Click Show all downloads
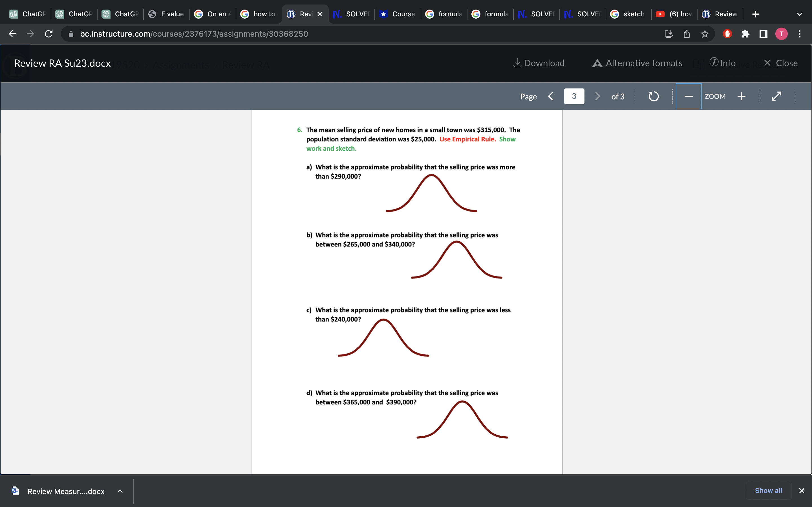 click(768, 491)
